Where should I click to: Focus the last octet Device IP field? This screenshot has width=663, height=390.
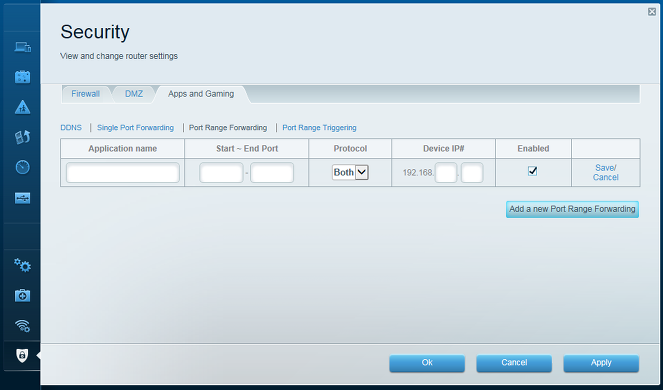point(472,173)
